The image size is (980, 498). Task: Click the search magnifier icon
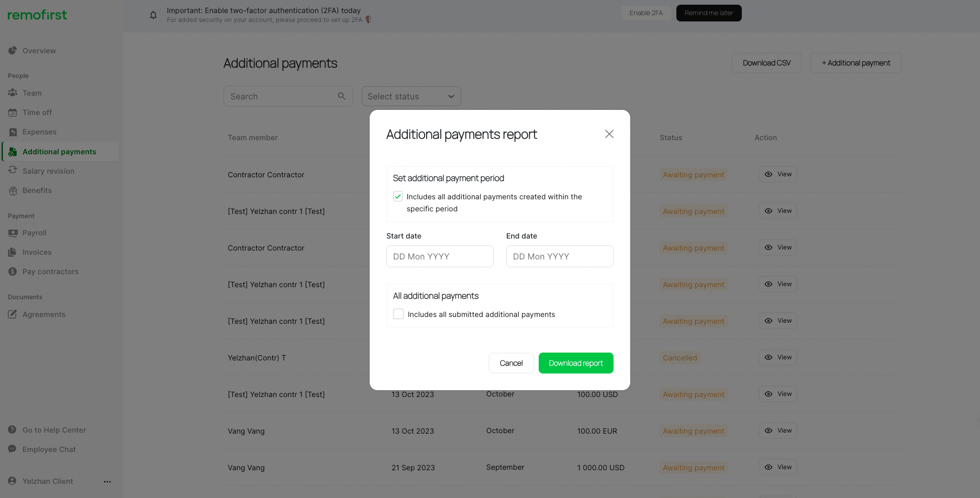[342, 96]
